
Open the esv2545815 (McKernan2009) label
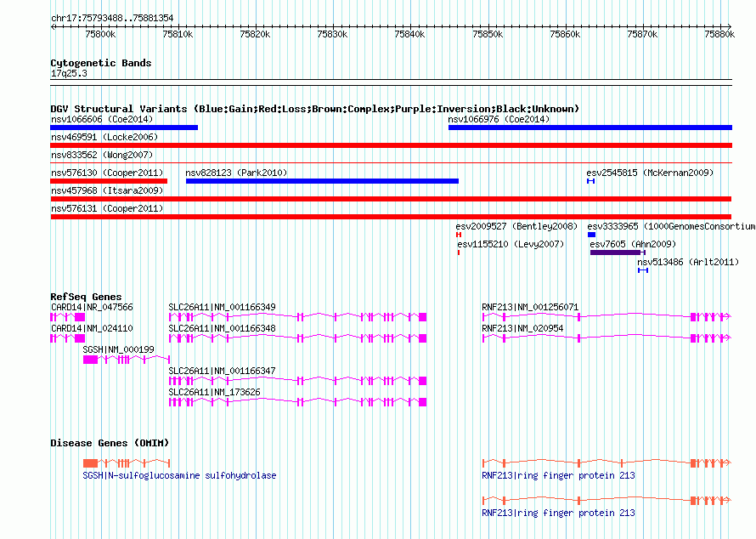[650, 173]
